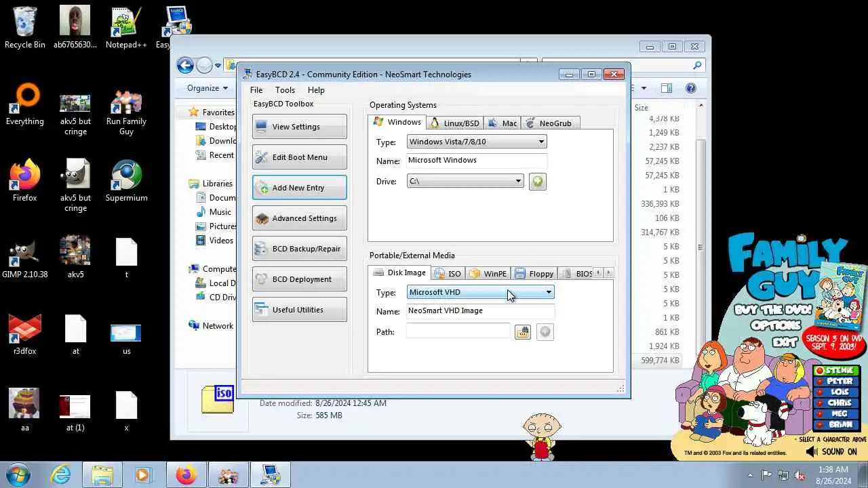Viewport: 868px width, 488px height.
Task: Select the akv5 desktop file
Action: coord(75,258)
